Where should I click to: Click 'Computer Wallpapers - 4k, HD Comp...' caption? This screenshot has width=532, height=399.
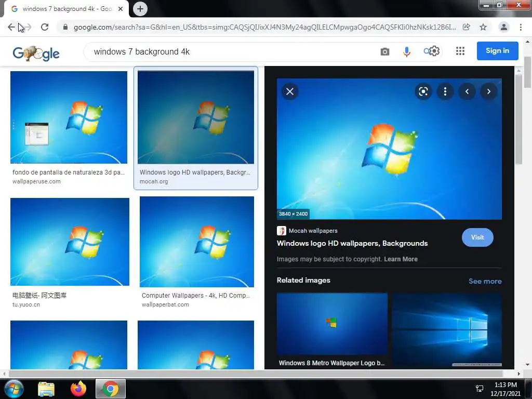coord(196,296)
